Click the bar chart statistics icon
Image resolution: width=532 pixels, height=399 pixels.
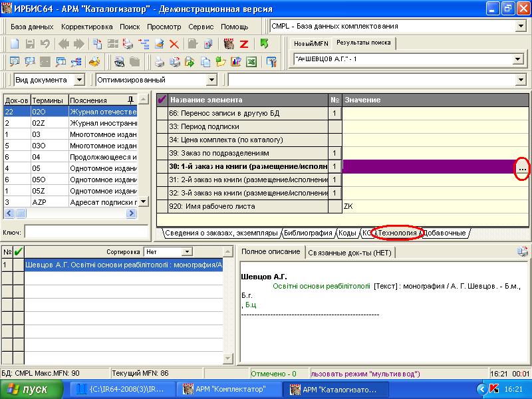pyautogui.click(x=236, y=63)
